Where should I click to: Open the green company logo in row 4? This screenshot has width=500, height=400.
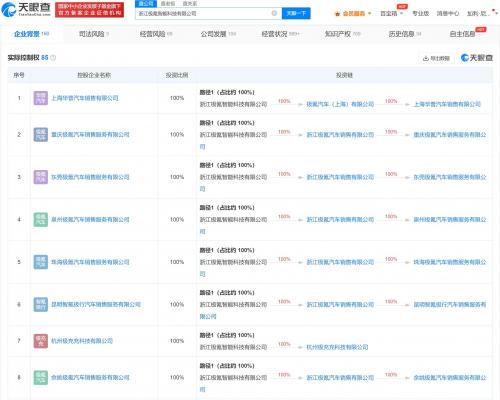pyautogui.click(x=41, y=220)
